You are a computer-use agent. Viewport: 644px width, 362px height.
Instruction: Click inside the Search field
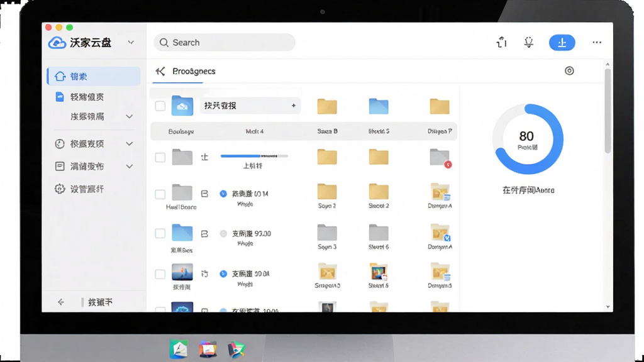click(225, 42)
